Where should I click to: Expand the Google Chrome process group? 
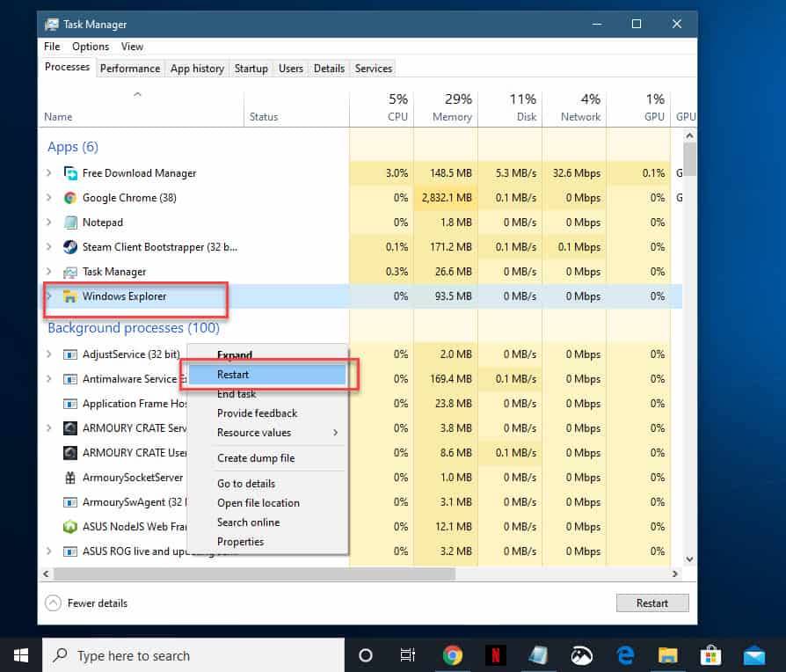pos(50,197)
